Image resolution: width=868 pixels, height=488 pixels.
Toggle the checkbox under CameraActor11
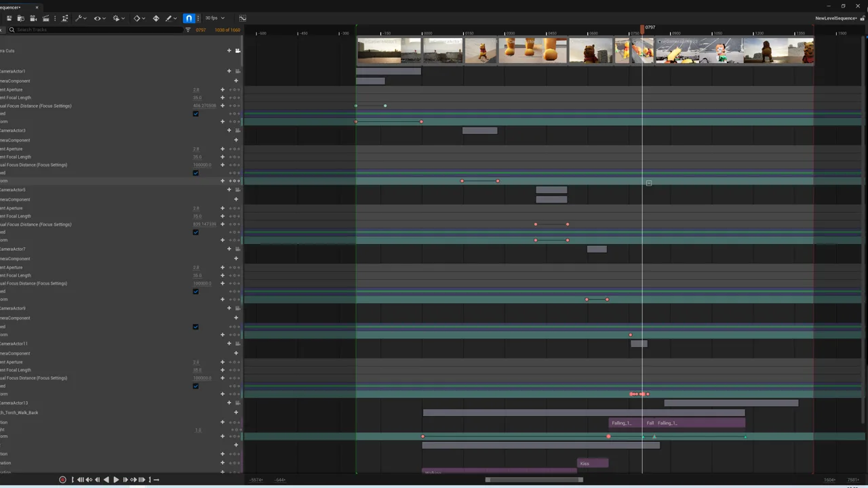tap(196, 386)
